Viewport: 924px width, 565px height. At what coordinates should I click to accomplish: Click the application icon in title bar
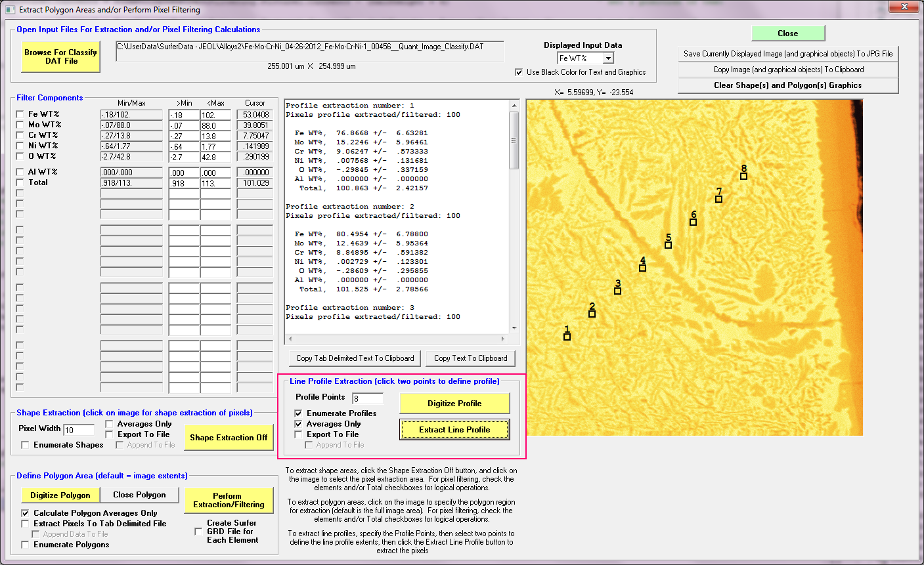(10, 10)
